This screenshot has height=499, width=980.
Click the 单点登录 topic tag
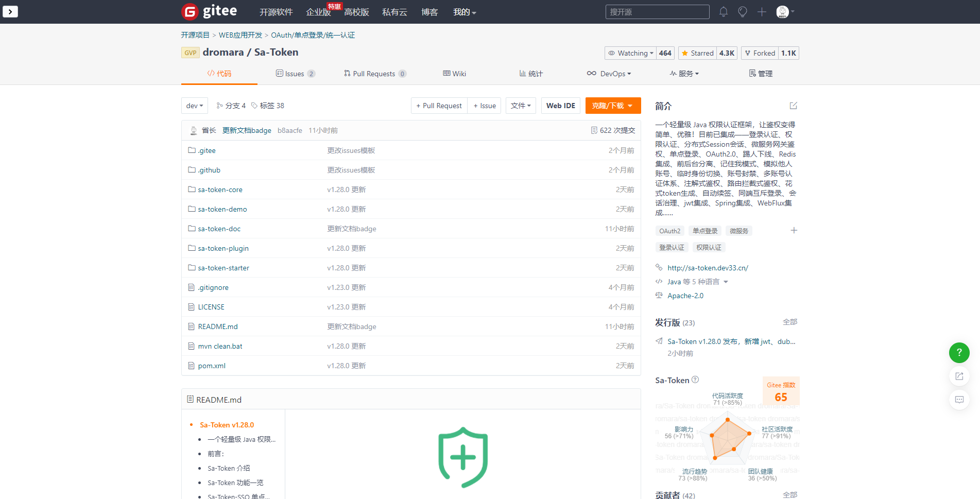705,231
